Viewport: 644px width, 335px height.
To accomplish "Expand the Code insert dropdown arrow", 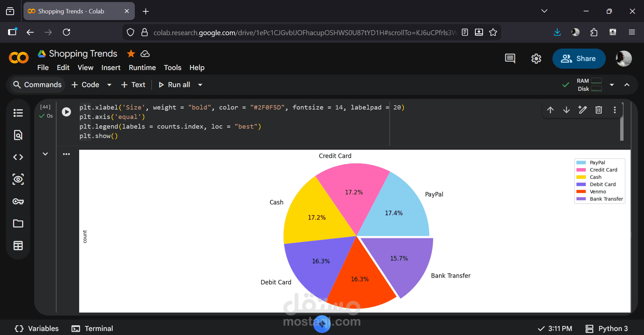I will 109,85.
